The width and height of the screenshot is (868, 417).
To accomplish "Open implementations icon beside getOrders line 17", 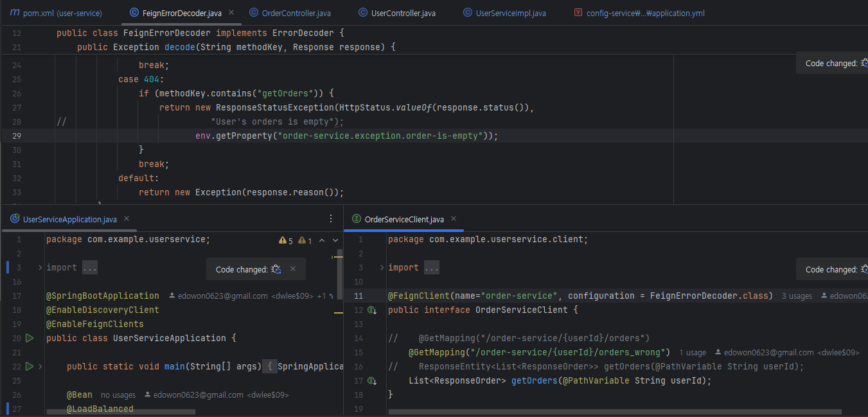I will point(372,381).
